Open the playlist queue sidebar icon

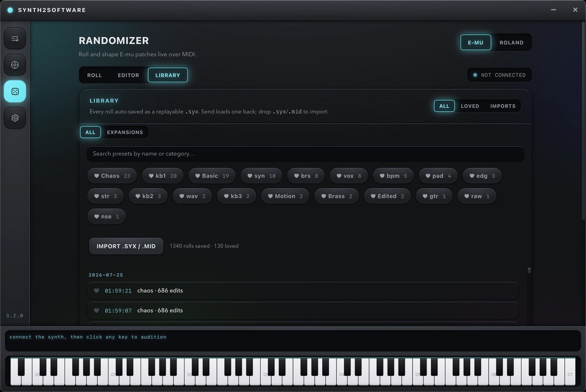pyautogui.click(x=15, y=38)
